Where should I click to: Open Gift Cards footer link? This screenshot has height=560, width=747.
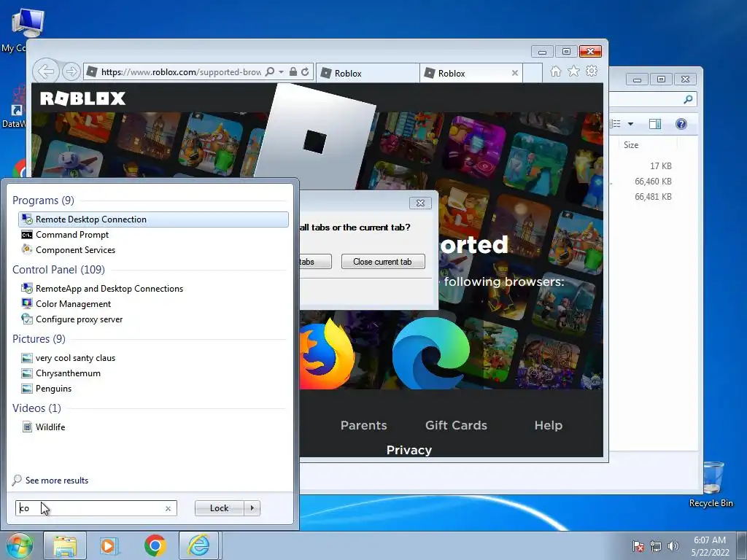[456, 425]
